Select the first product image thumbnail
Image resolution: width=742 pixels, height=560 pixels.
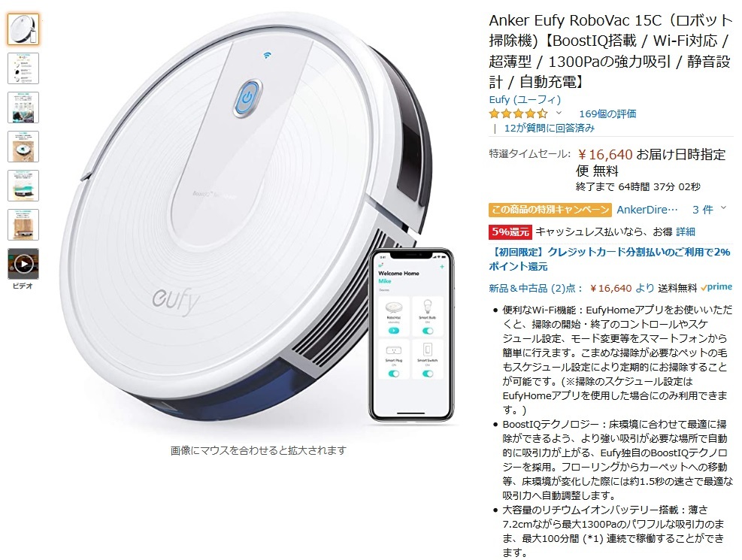coord(23,29)
